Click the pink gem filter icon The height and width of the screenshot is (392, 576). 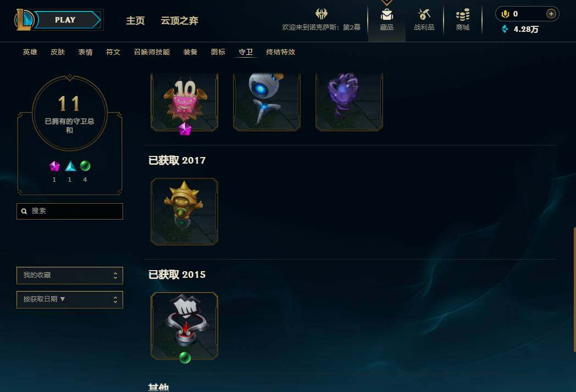(x=55, y=166)
